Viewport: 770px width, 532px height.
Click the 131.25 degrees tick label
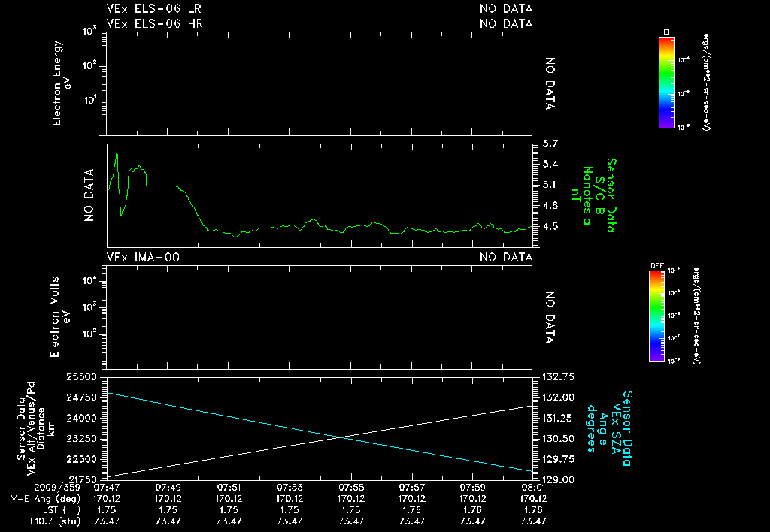click(x=559, y=419)
